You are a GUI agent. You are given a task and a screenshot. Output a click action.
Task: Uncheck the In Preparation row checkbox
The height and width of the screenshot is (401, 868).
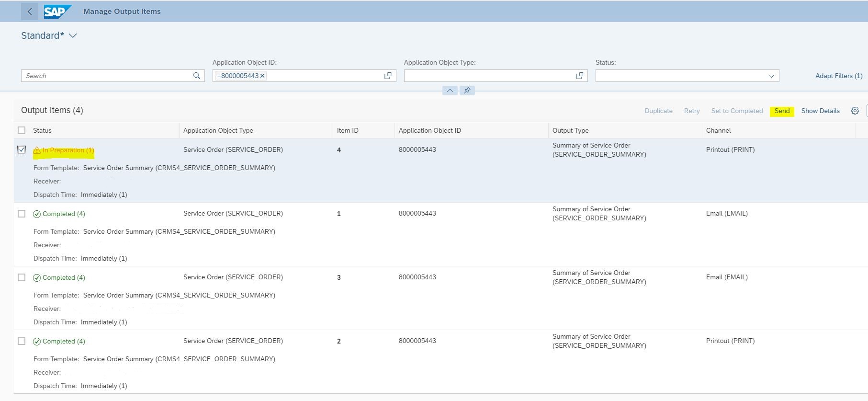point(22,150)
